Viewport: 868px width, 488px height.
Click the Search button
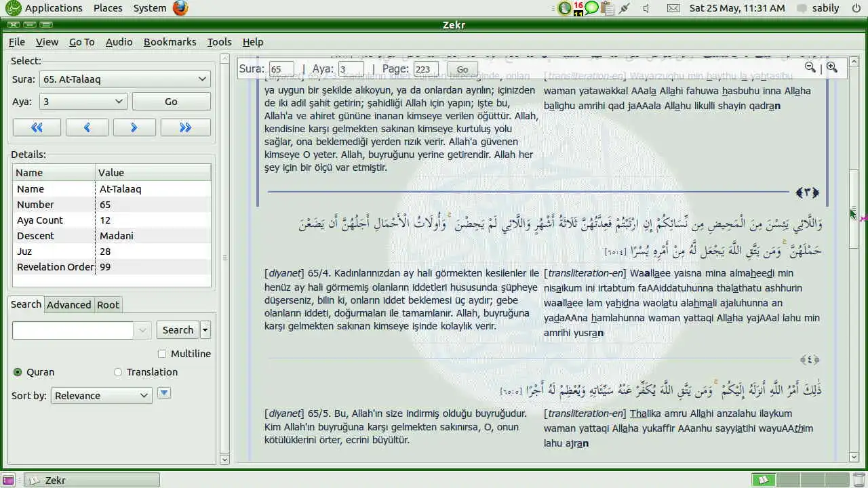pyautogui.click(x=178, y=330)
